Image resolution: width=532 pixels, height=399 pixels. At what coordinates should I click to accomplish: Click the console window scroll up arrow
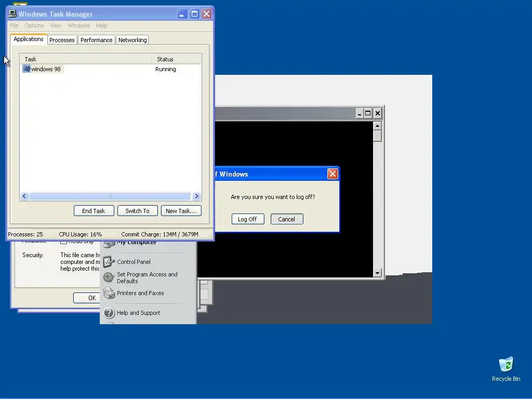[x=377, y=126]
